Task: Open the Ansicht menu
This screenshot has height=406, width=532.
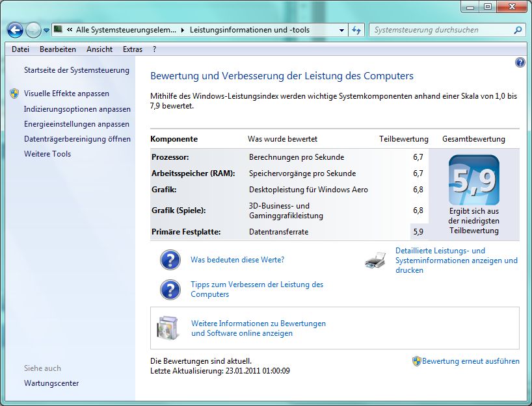Action: [100, 49]
